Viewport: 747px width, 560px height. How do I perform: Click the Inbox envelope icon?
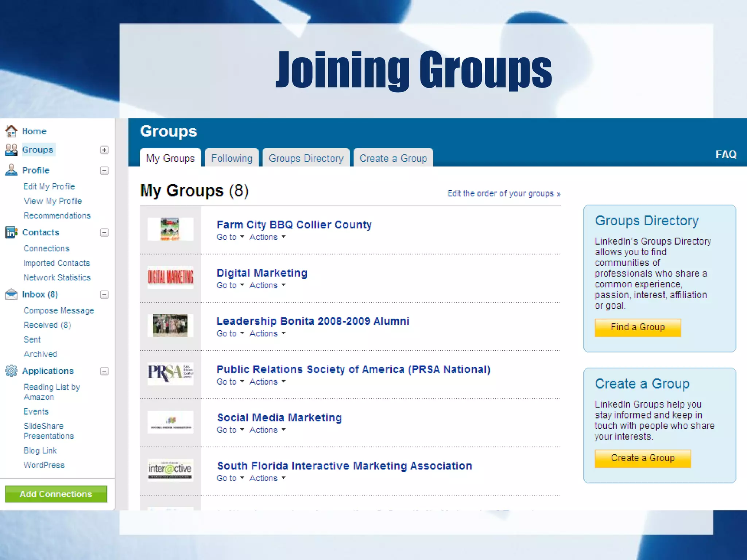coord(11,294)
